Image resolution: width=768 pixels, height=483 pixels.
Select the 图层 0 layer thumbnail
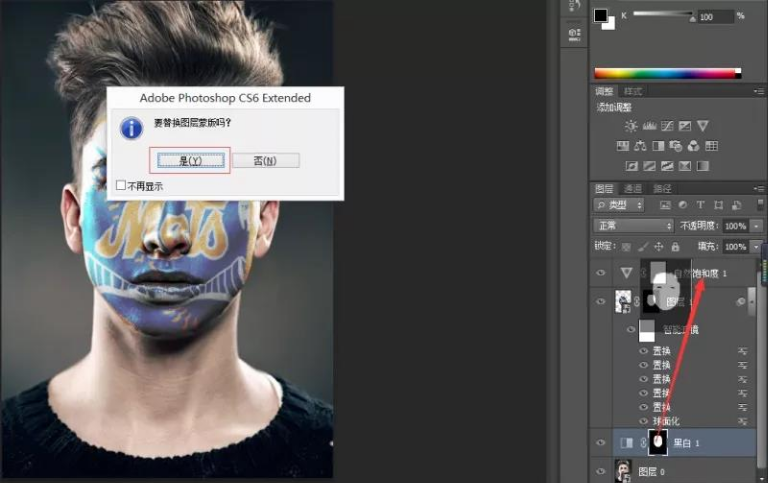coord(623,471)
